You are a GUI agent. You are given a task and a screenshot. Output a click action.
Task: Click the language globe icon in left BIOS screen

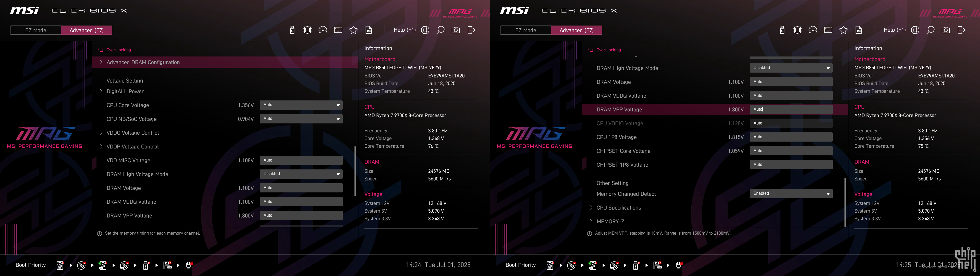pyautogui.click(x=425, y=30)
